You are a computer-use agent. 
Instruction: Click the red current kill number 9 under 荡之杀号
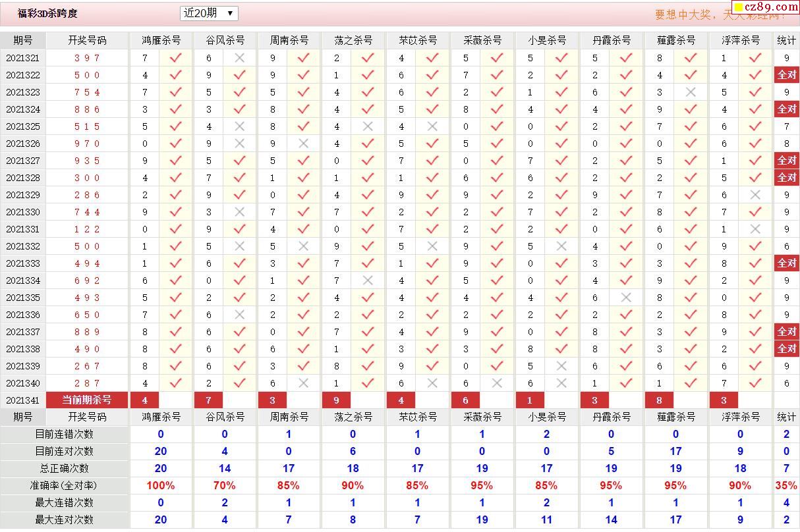336,400
